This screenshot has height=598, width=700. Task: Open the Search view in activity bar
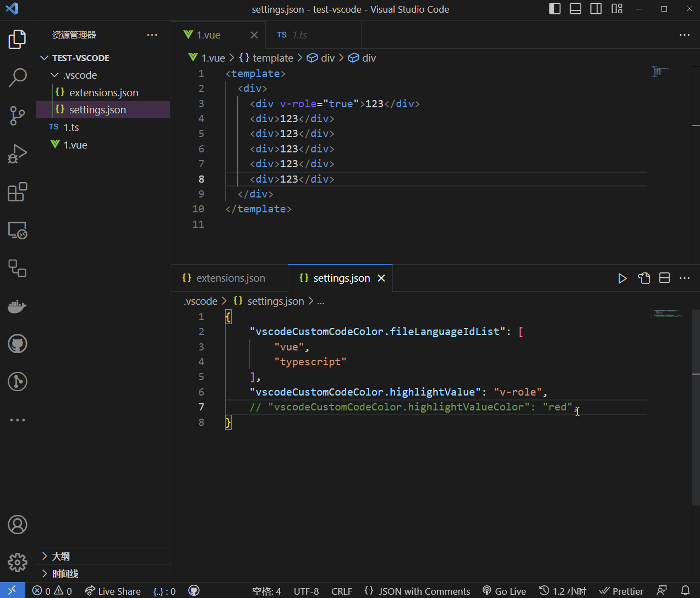click(x=17, y=78)
